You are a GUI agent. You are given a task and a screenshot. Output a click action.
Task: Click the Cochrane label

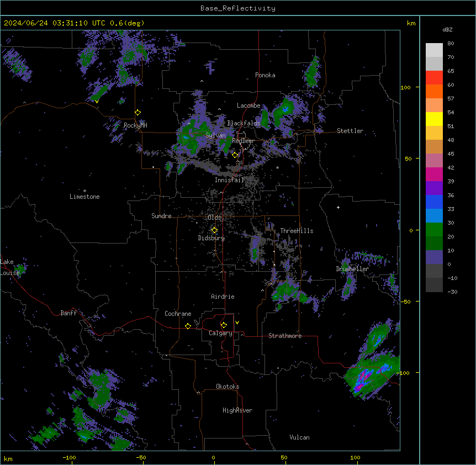point(178,314)
